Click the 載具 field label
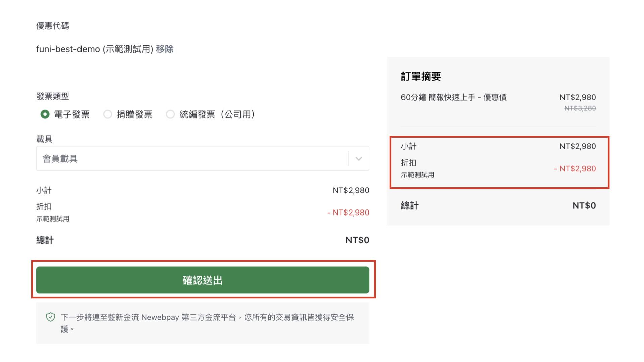Viewport: 644px width, 362px height. click(44, 139)
